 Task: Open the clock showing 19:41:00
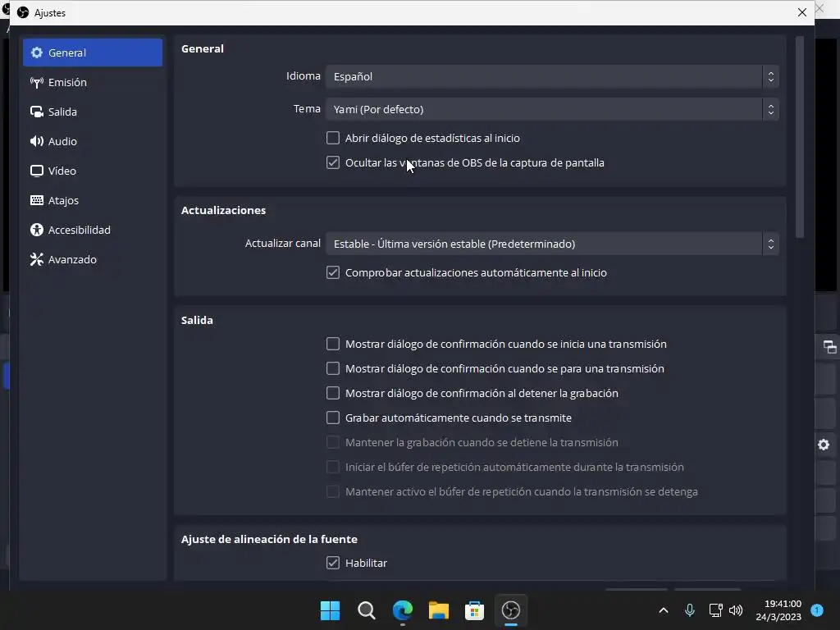(x=778, y=610)
